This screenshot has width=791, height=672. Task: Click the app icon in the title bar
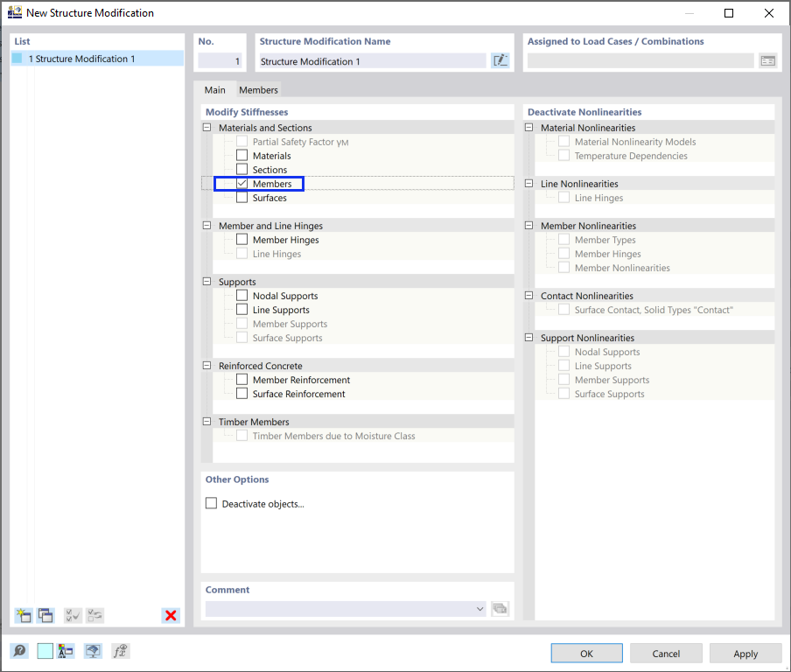pyautogui.click(x=15, y=12)
